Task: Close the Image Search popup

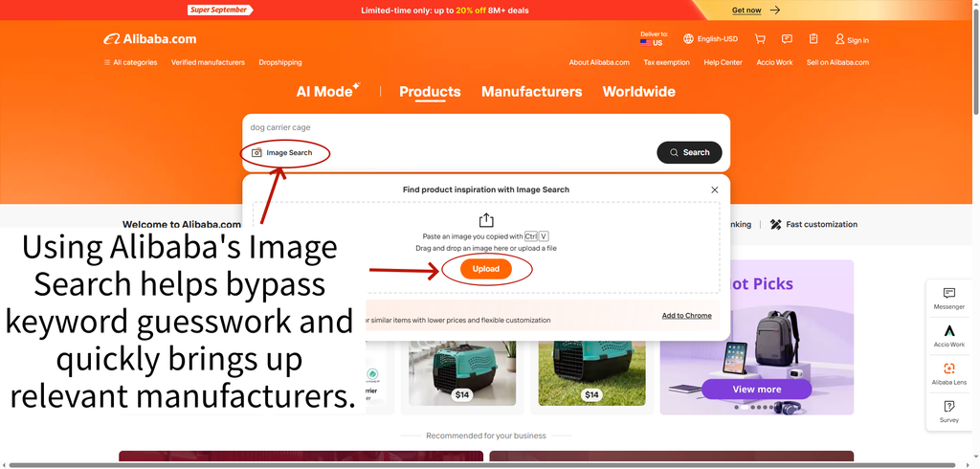Action: point(714,190)
